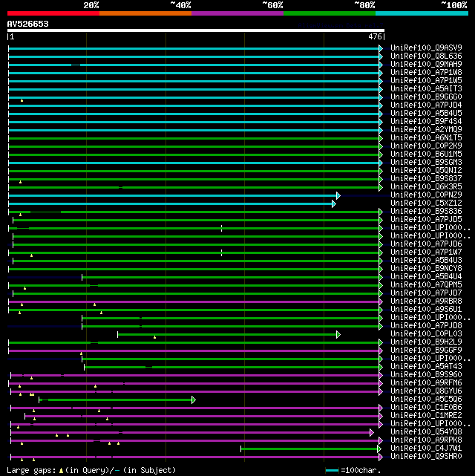Click the UniRef100_Q6K3R5 hit name
This screenshot has width=475, height=476.
426,187
